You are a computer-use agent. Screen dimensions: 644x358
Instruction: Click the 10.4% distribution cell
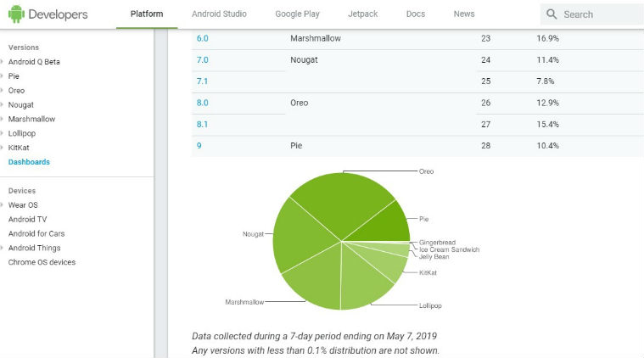pos(547,145)
